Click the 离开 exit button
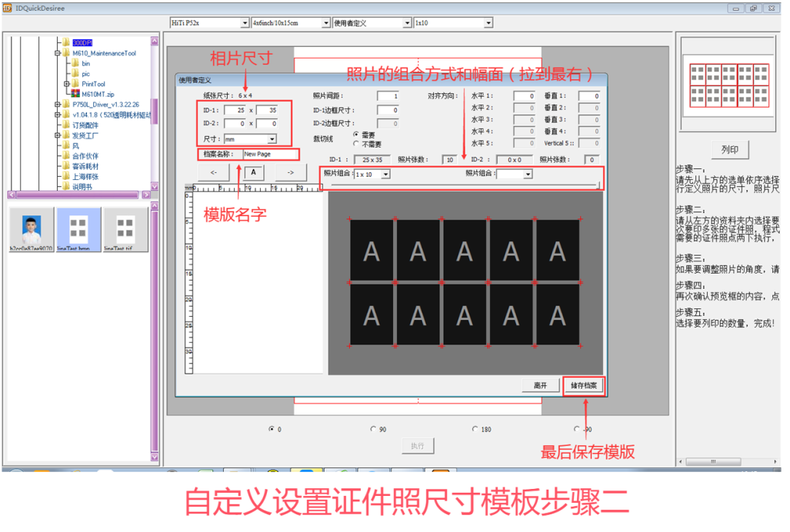 pos(540,385)
